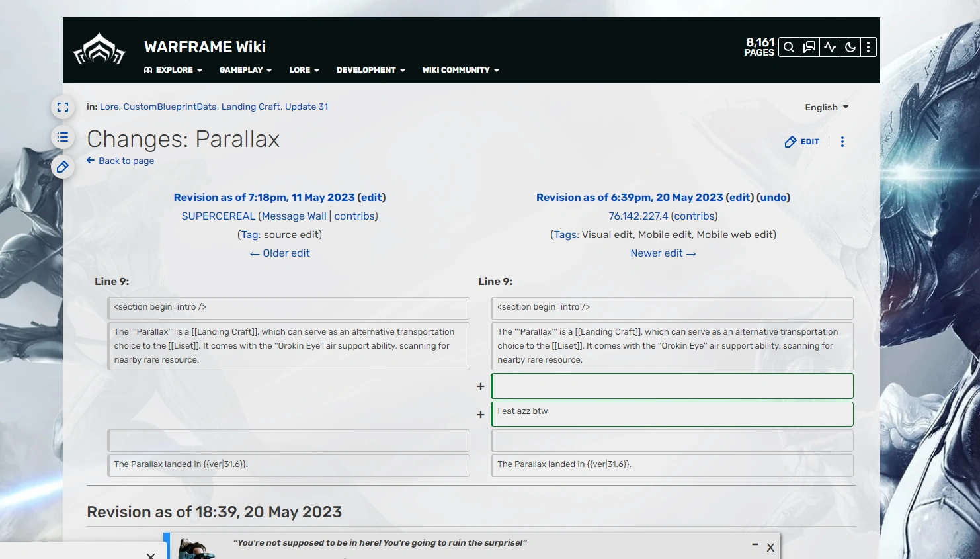The image size is (980, 559).
Task: Click the EDIT button
Action: pos(802,142)
